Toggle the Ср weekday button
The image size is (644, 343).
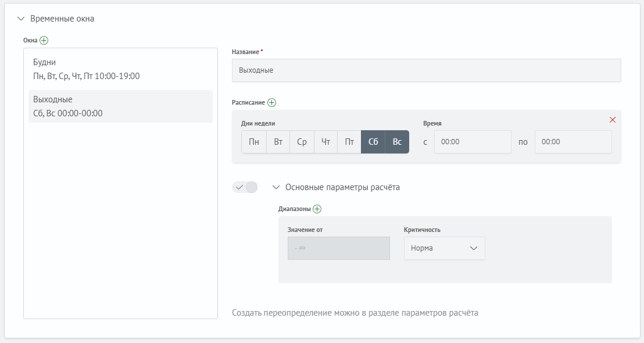[x=302, y=142]
